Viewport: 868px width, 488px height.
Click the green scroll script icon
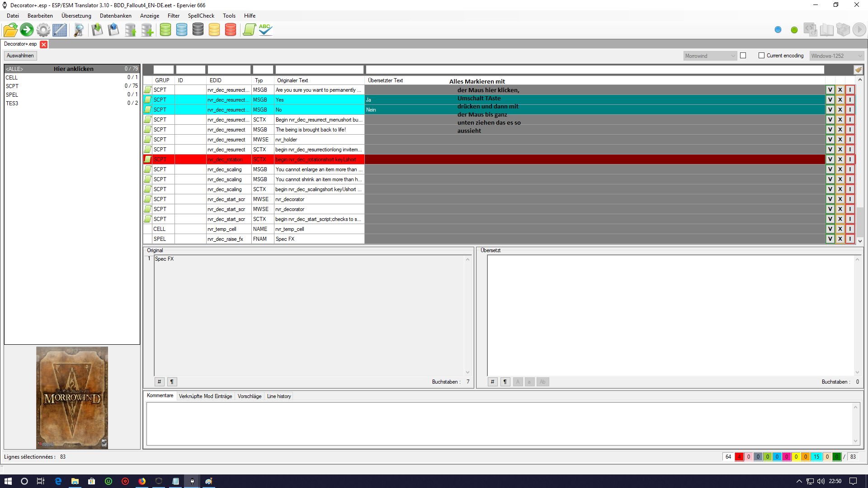click(249, 30)
